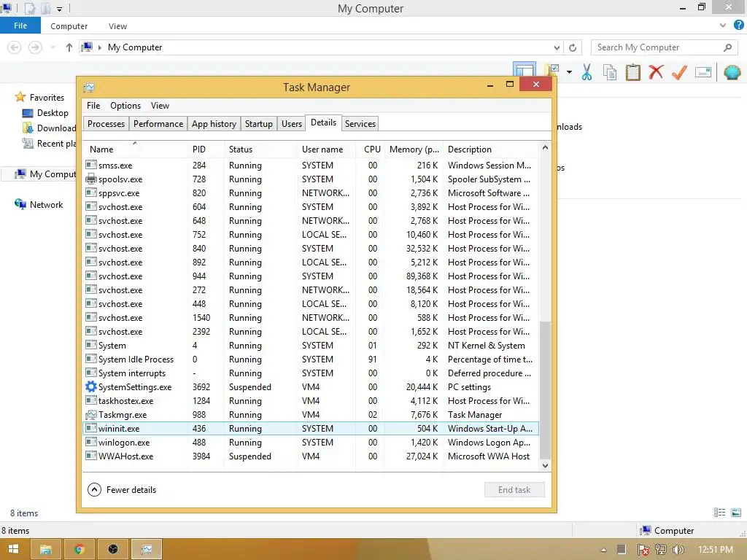Open Task Manager Options menu

tap(125, 106)
